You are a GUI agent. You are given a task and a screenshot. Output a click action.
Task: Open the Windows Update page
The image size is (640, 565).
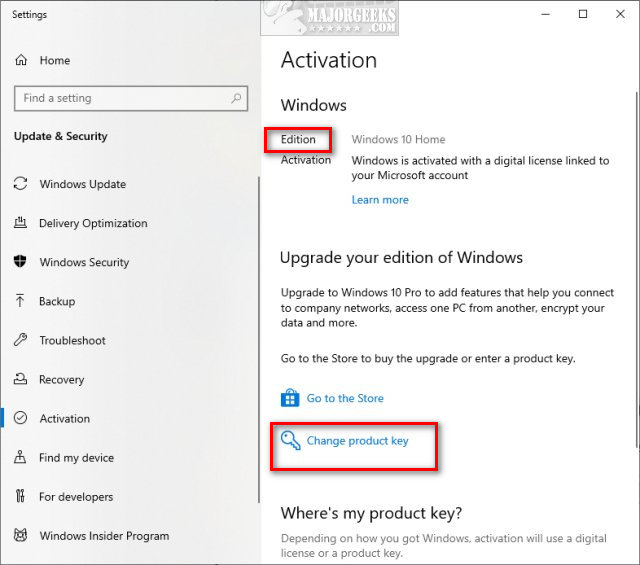click(x=82, y=184)
